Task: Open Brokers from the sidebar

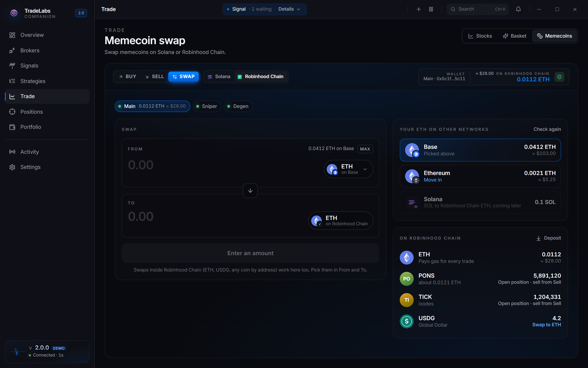Action: tap(47, 50)
